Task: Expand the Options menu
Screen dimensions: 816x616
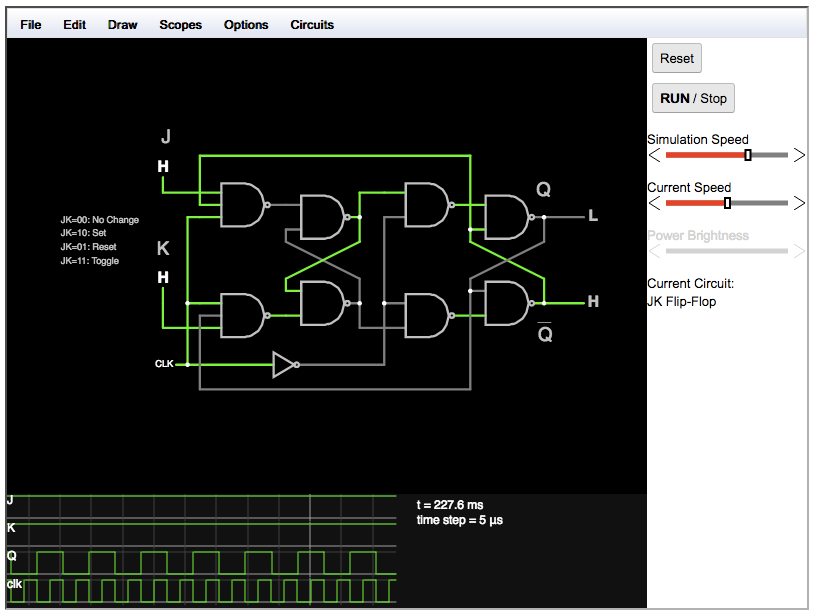Action: pyautogui.click(x=246, y=24)
